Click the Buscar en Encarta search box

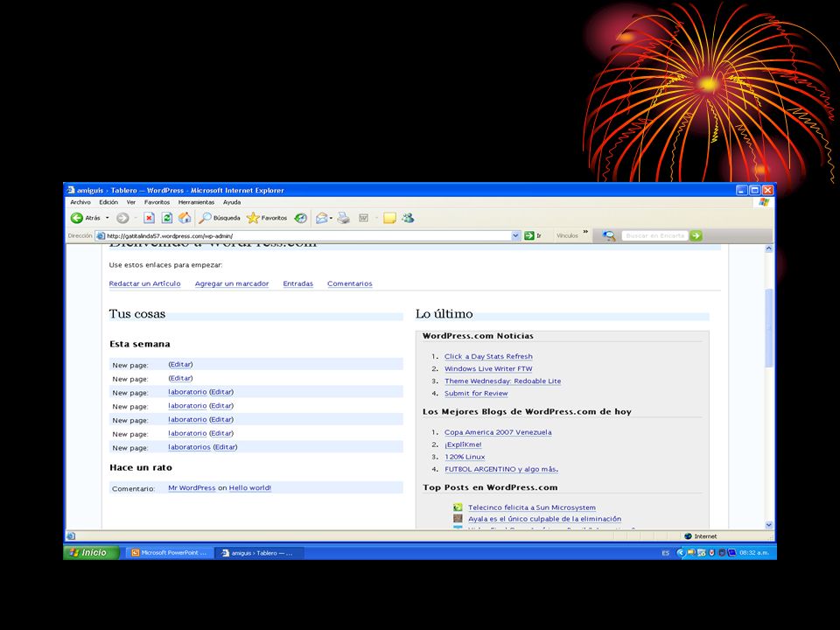(655, 235)
